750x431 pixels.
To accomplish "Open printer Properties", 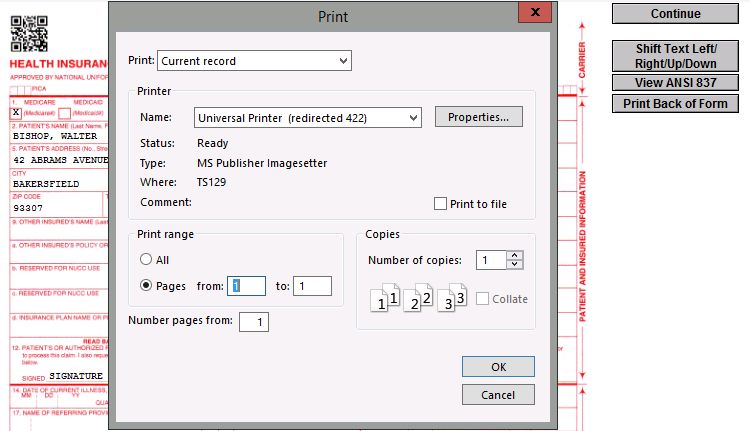I will pyautogui.click(x=478, y=117).
